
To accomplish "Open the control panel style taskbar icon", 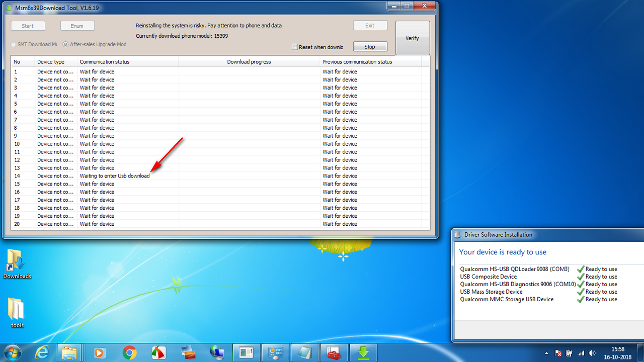I will (x=276, y=353).
